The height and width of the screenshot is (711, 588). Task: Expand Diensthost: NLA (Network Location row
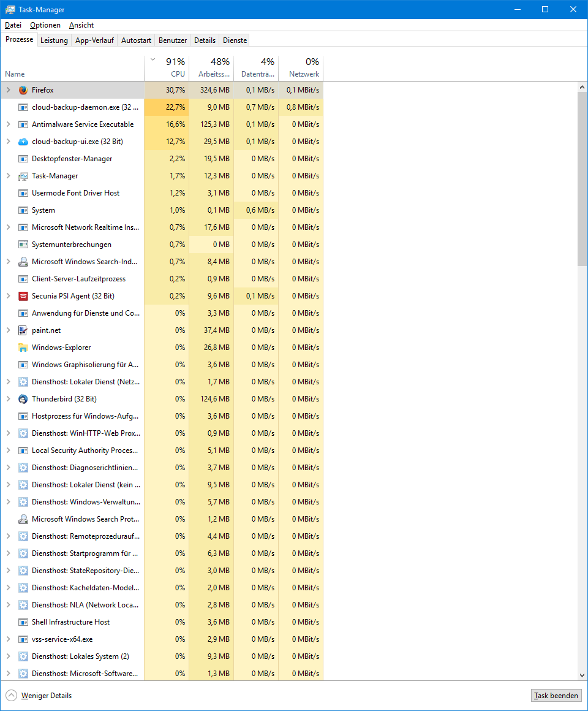[x=8, y=605]
